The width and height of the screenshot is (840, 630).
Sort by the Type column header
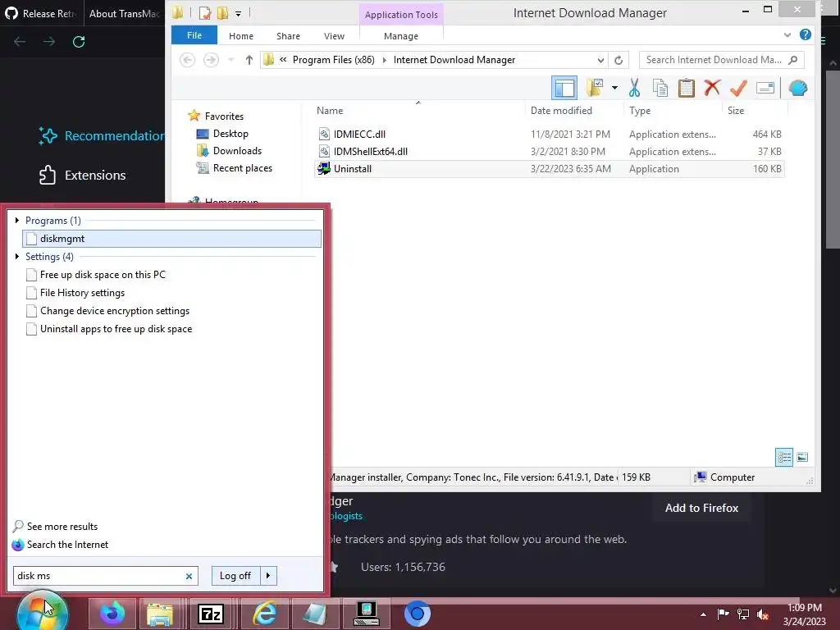pos(640,111)
